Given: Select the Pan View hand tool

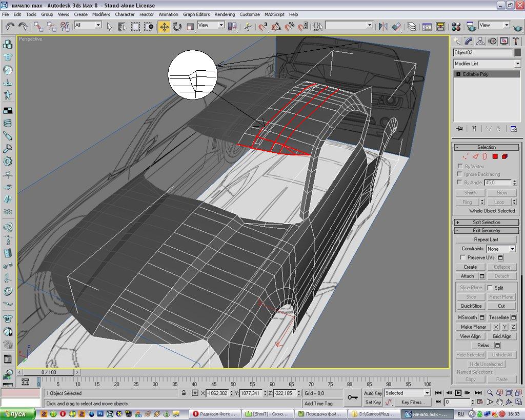Looking at the screenshot, I should point(501,403).
